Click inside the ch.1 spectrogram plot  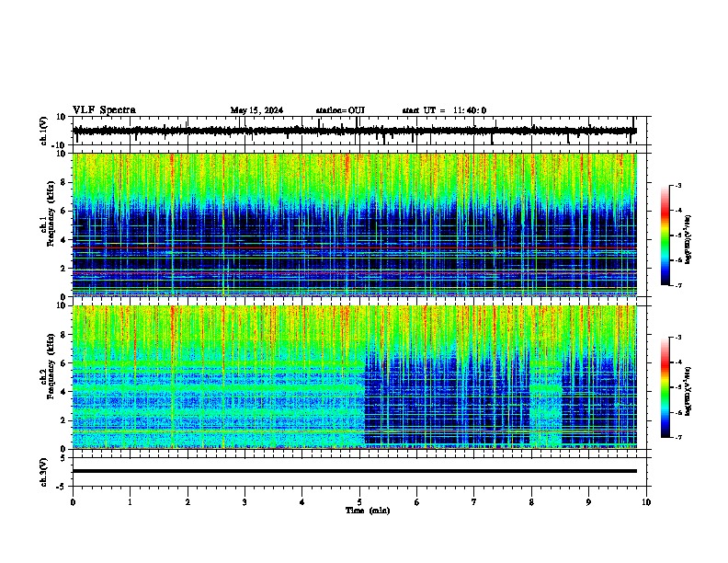pyautogui.click(x=354, y=224)
